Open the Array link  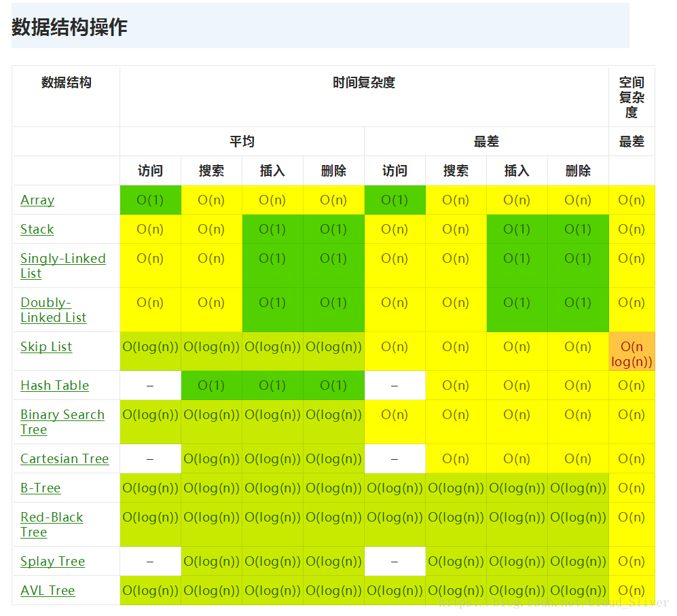(37, 200)
